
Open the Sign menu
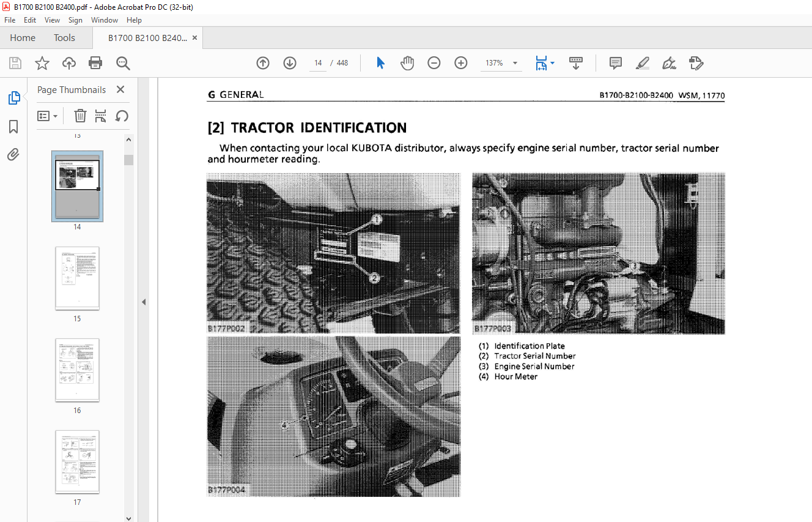(75, 20)
